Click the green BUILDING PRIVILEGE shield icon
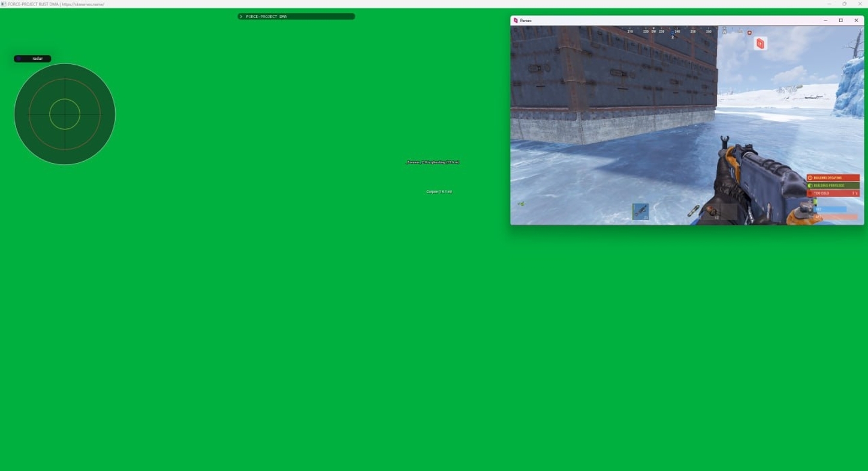 (810, 185)
